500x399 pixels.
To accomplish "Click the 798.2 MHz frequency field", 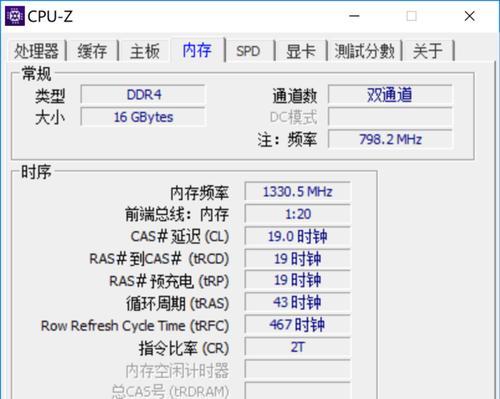I will click(390, 139).
